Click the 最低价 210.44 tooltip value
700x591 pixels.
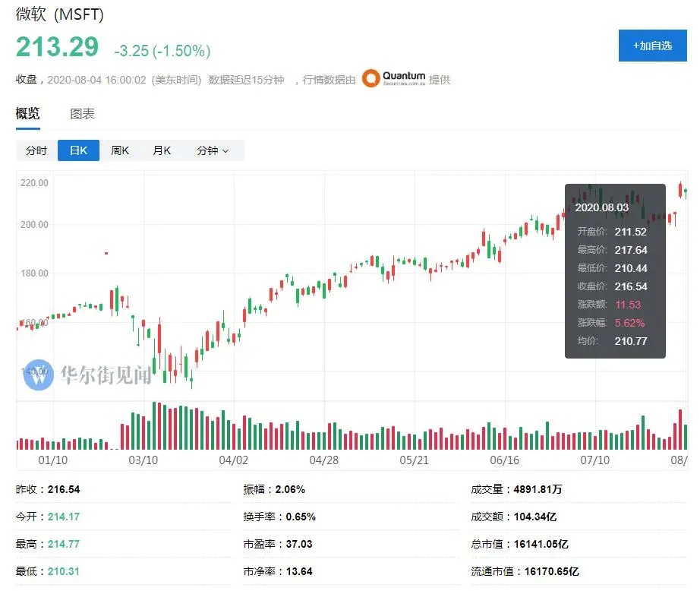coord(630,268)
